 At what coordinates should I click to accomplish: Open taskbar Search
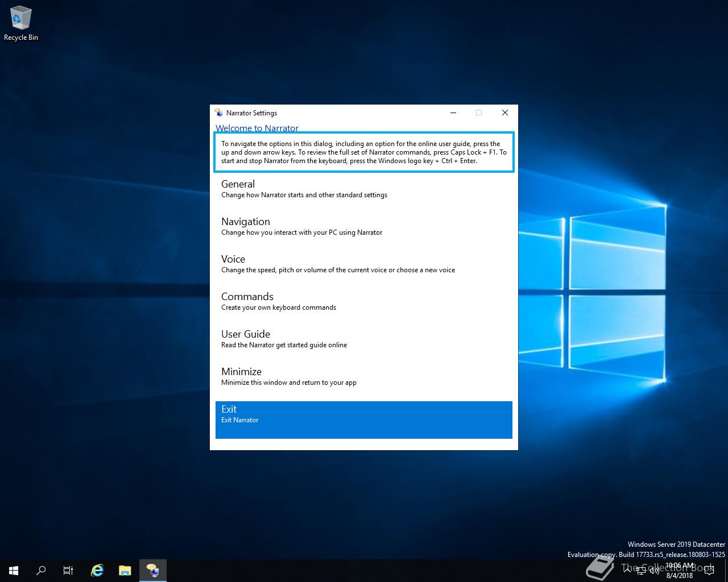(x=41, y=571)
